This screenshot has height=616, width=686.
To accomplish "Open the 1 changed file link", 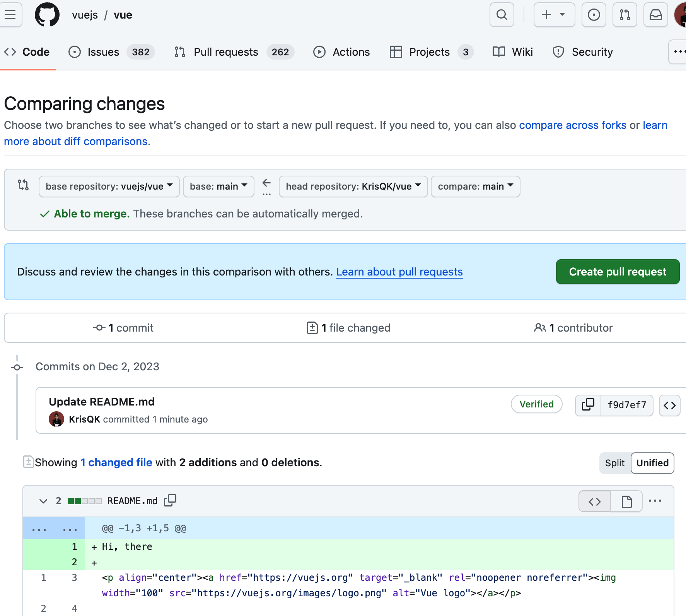I will pos(116,463).
